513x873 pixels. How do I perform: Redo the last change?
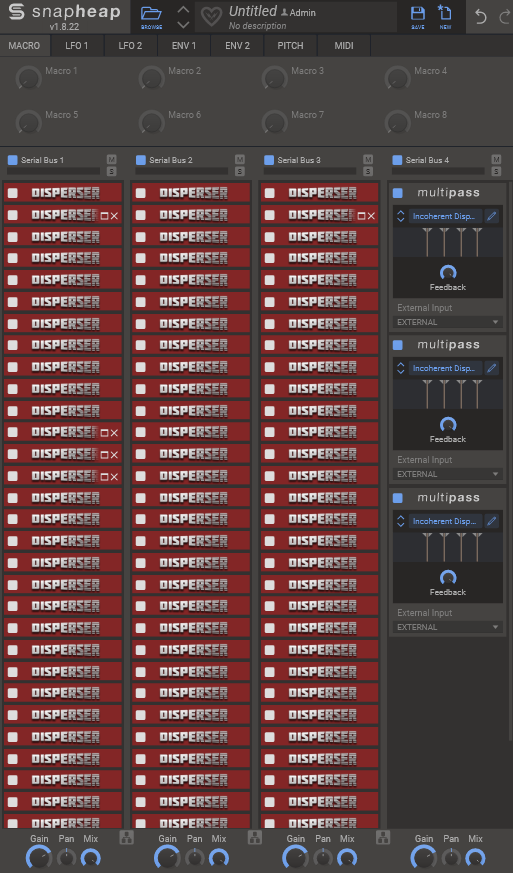click(505, 17)
